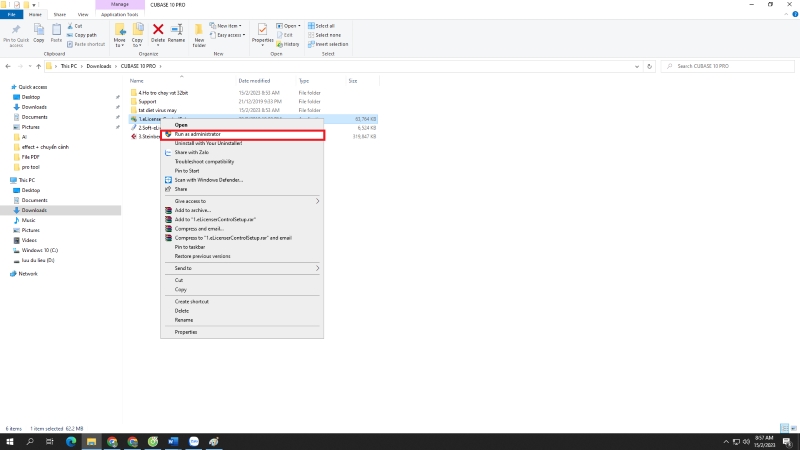Viewport: 800px width, 450px height.
Task: Click the Windows Start button
Action: 10,442
